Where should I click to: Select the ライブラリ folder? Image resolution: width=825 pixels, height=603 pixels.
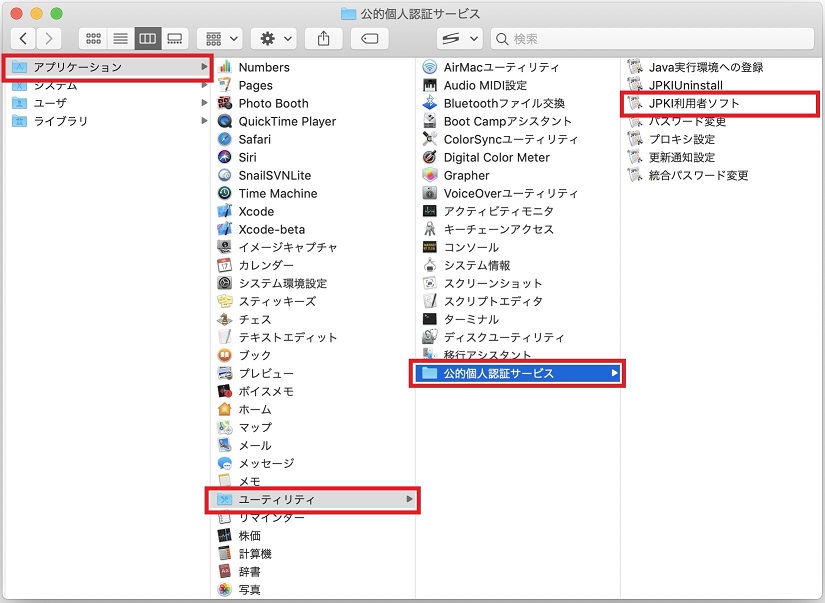[x=107, y=120]
